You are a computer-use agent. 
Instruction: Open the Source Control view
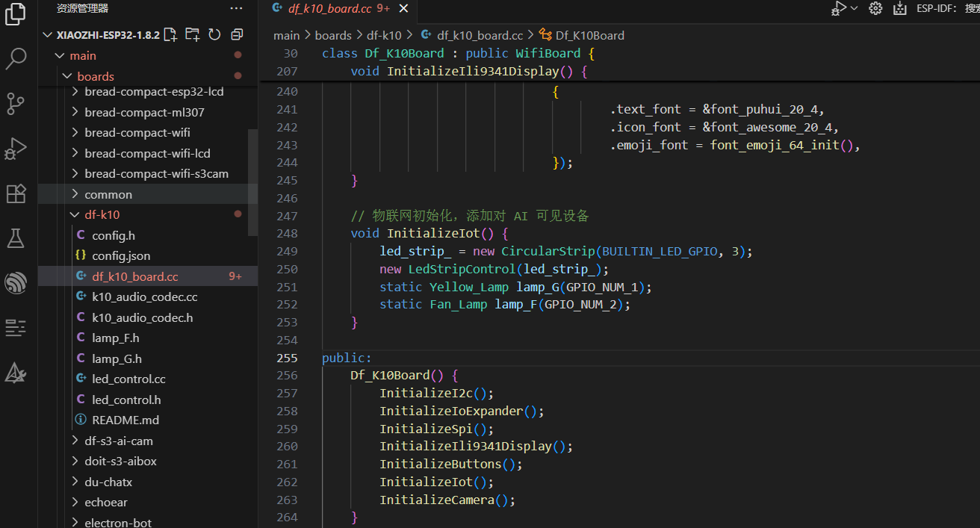16,103
